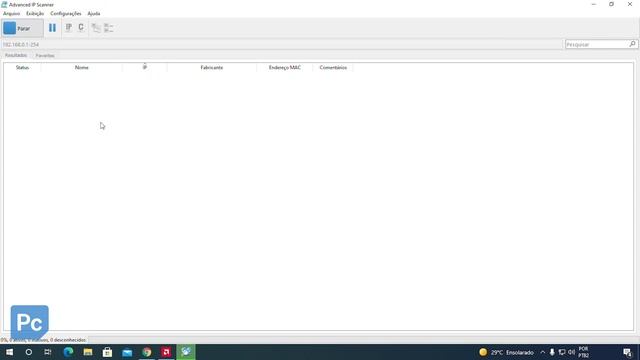Screen dimensions: 640x360
Task: Switch to the Resultados tab
Action: click(x=16, y=55)
